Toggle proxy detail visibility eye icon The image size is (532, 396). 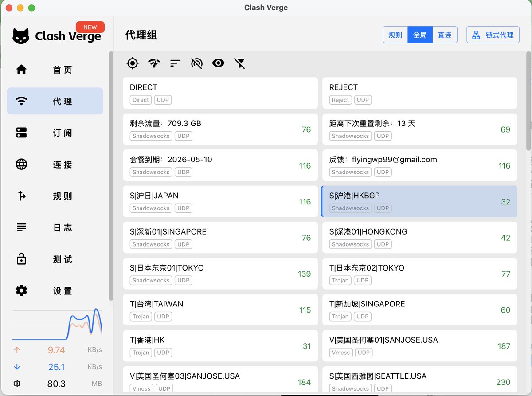pyautogui.click(x=218, y=63)
